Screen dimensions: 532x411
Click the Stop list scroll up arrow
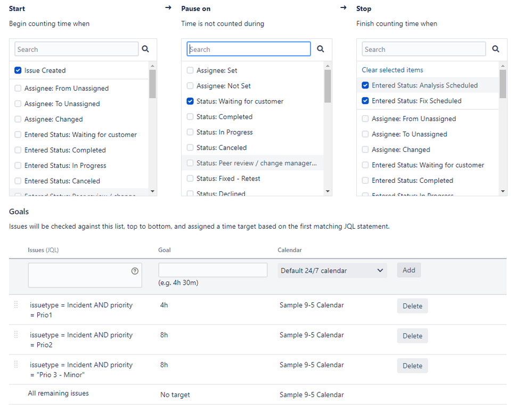pyautogui.click(x=503, y=66)
